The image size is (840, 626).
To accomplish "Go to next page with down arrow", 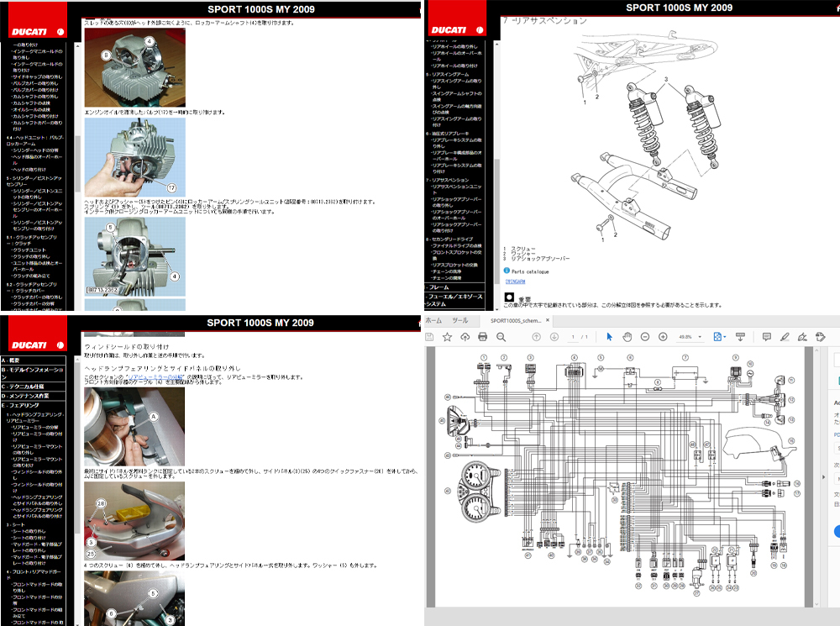I will (554, 337).
